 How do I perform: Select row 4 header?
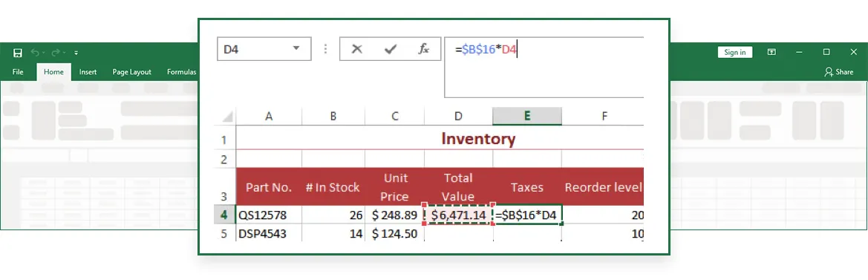tap(224, 215)
